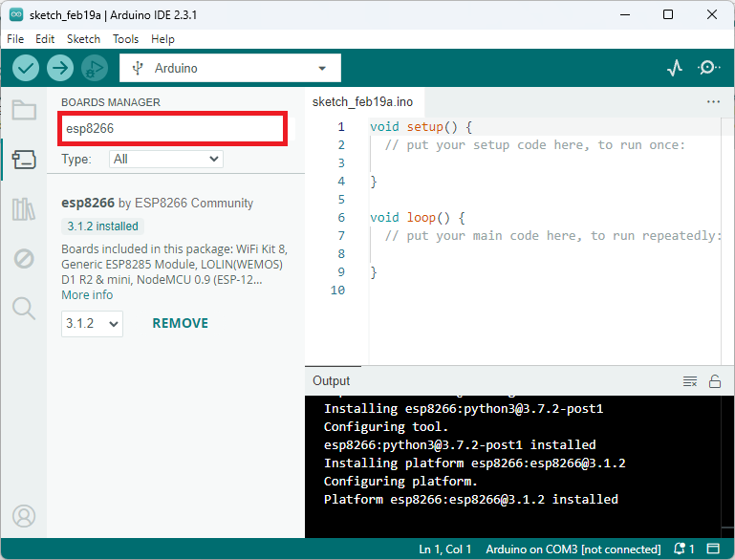Open the Serial Monitor
The height and width of the screenshot is (560, 735).
click(709, 68)
